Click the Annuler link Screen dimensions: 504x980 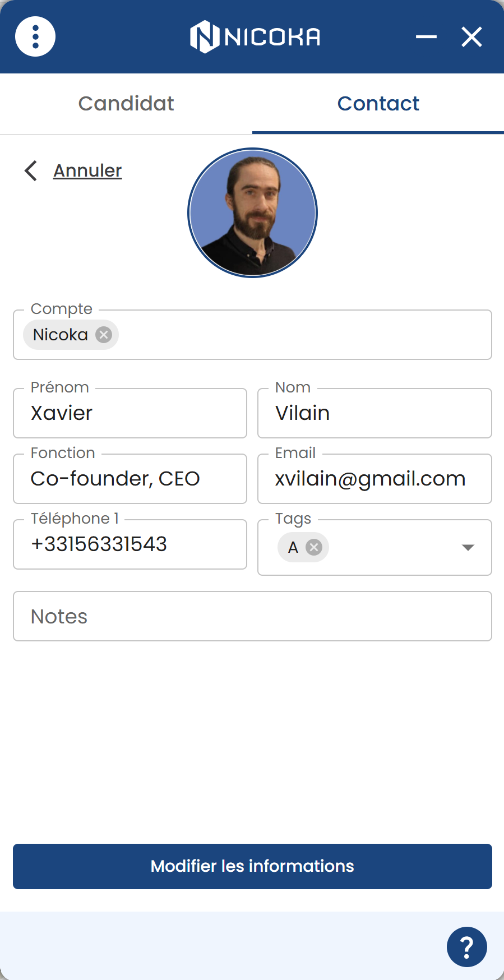coord(87,170)
